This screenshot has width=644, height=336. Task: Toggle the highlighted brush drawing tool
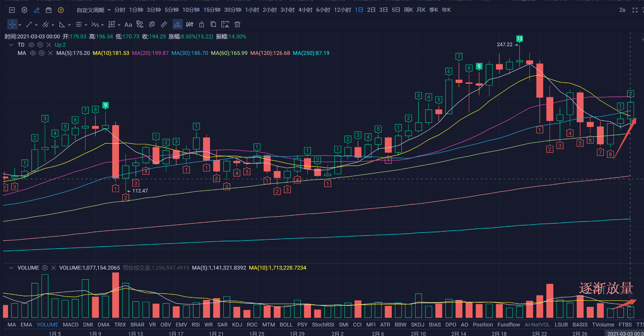point(177,25)
